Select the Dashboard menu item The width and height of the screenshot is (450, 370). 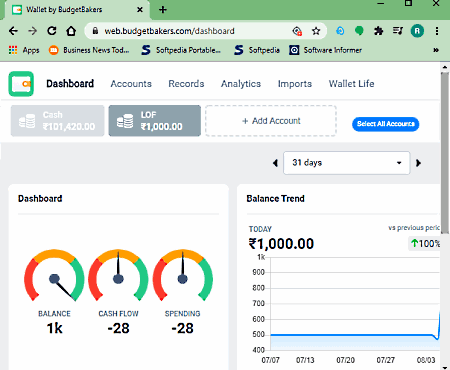pos(70,84)
